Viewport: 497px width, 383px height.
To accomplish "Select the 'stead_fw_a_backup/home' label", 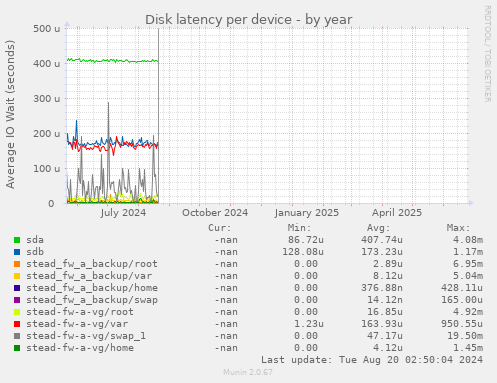I will (92, 288).
